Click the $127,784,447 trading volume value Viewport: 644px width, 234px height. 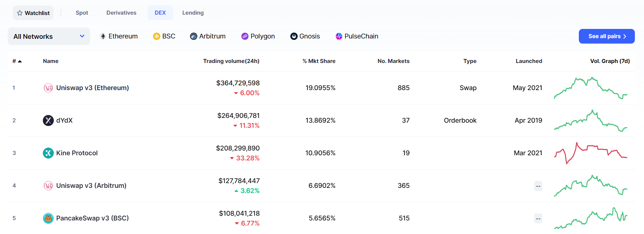tap(239, 181)
